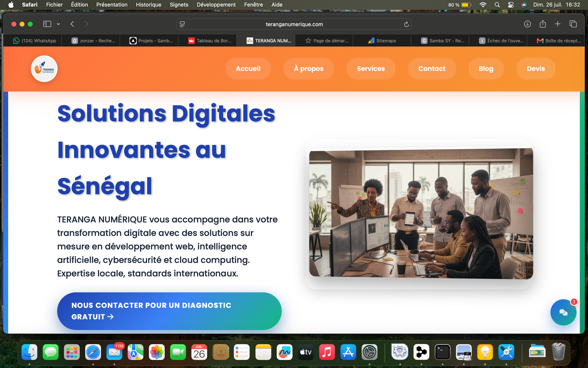Viewport: 588px width, 368px height.
Task: Go to Accueil in the site navigation
Action: 248,68
